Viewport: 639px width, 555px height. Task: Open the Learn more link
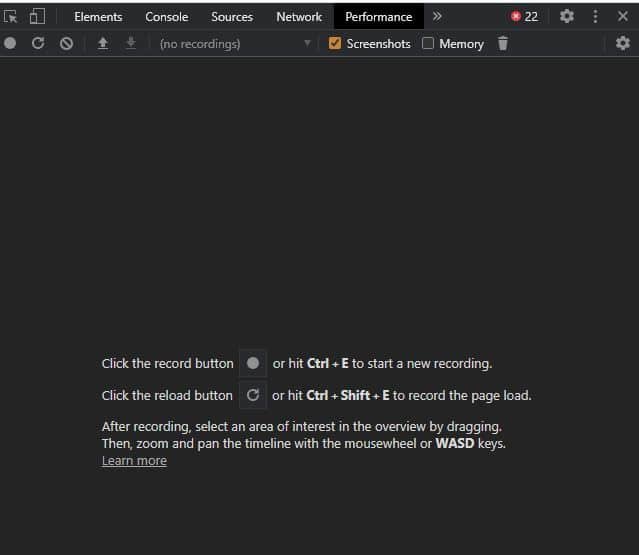point(134,461)
